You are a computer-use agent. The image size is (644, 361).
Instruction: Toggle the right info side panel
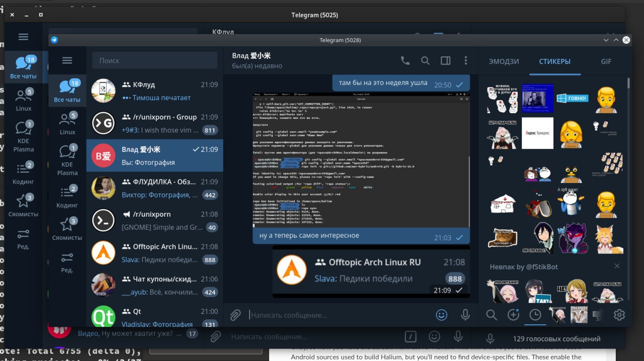[445, 60]
